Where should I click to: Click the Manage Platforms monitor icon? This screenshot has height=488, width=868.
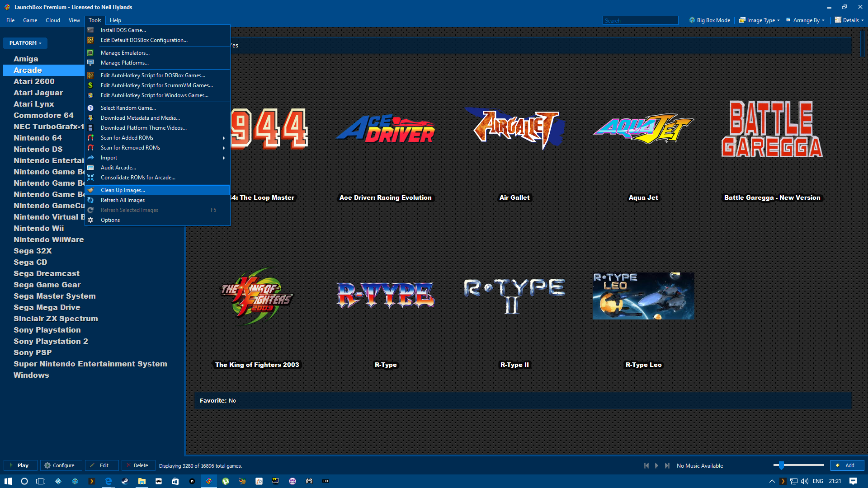(x=90, y=63)
